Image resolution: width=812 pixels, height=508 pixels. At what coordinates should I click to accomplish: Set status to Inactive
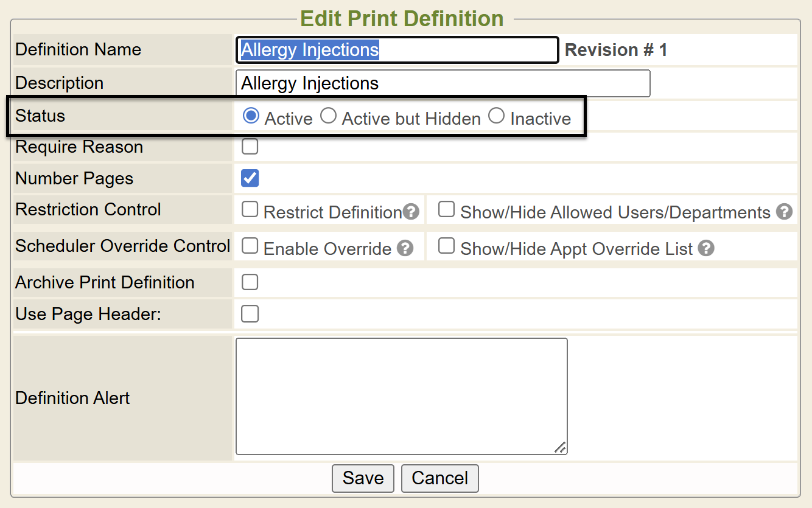tap(497, 116)
